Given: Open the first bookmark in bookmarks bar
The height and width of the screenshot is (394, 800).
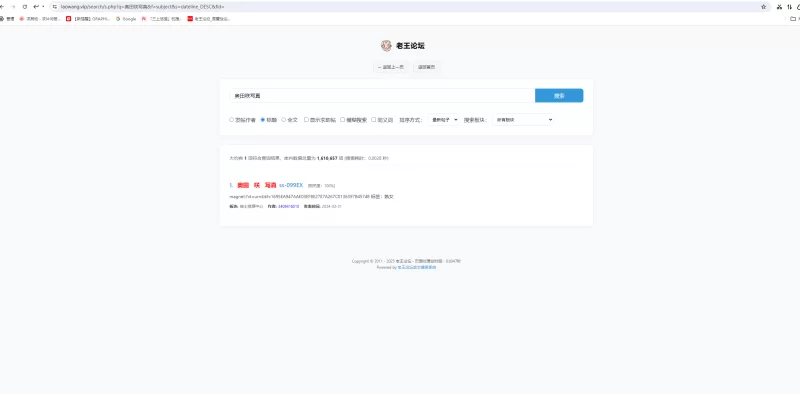Looking at the screenshot, I should pyautogui.click(x=7, y=19).
